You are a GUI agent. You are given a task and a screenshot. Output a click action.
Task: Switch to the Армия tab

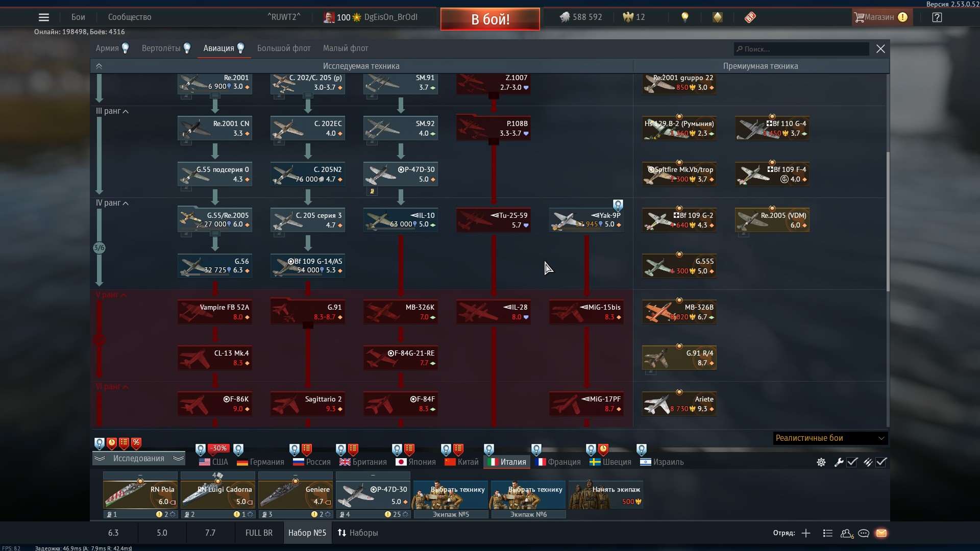point(107,48)
